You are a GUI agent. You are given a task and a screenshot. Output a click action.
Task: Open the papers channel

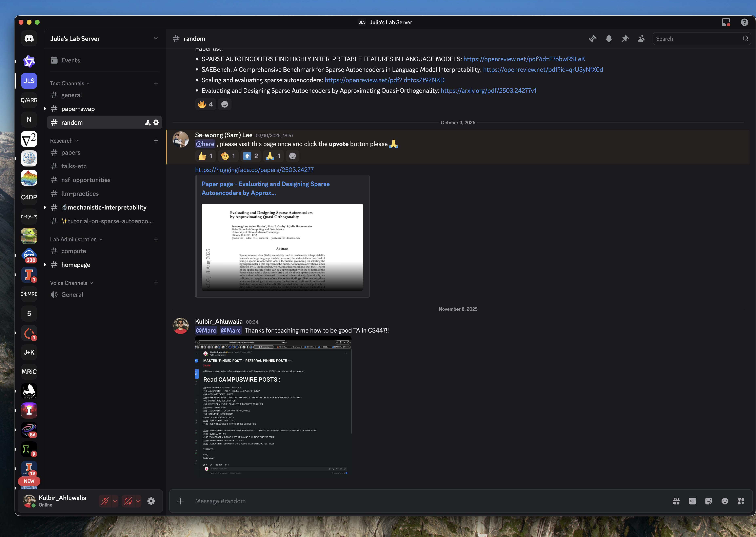(104, 153)
